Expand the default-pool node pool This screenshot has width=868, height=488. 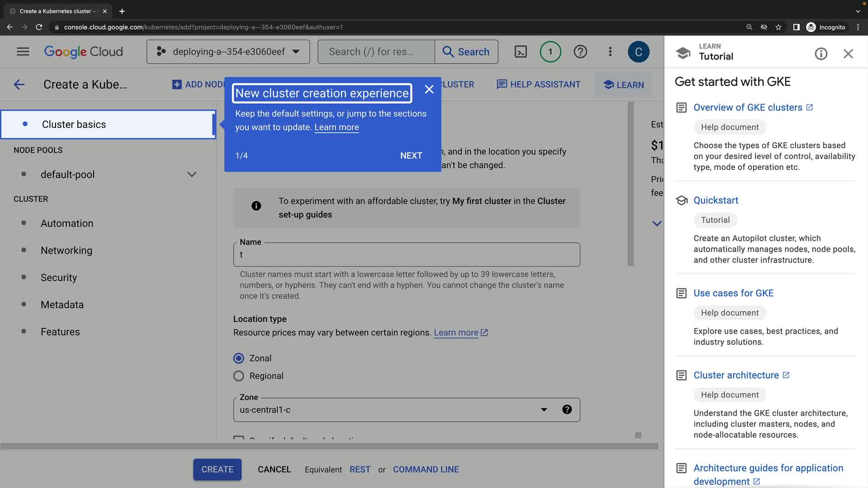(x=192, y=174)
